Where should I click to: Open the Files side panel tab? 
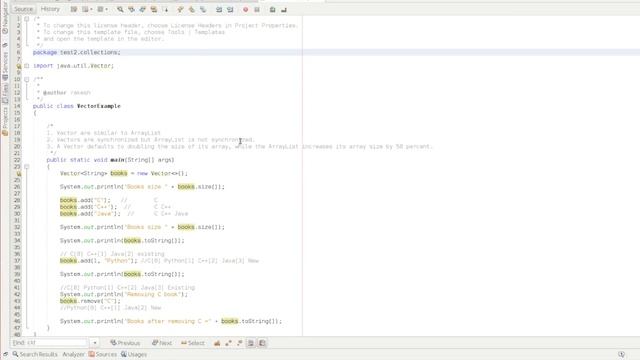(x=4, y=93)
